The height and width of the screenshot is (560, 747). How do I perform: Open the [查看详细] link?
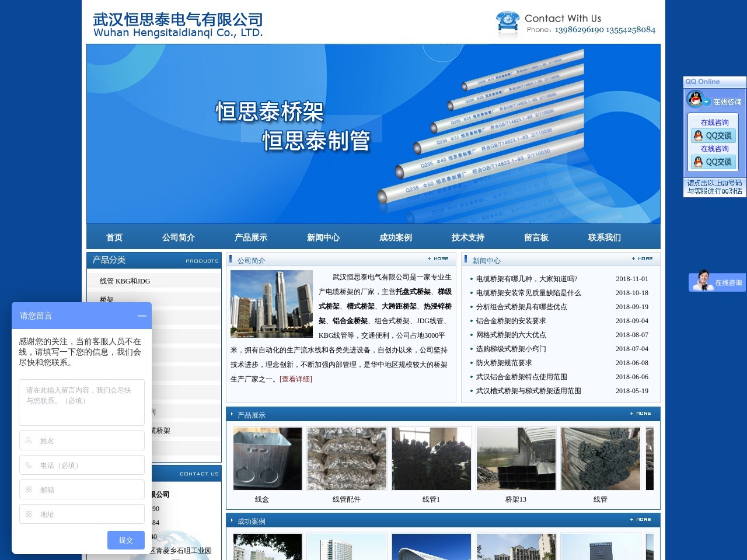click(296, 379)
